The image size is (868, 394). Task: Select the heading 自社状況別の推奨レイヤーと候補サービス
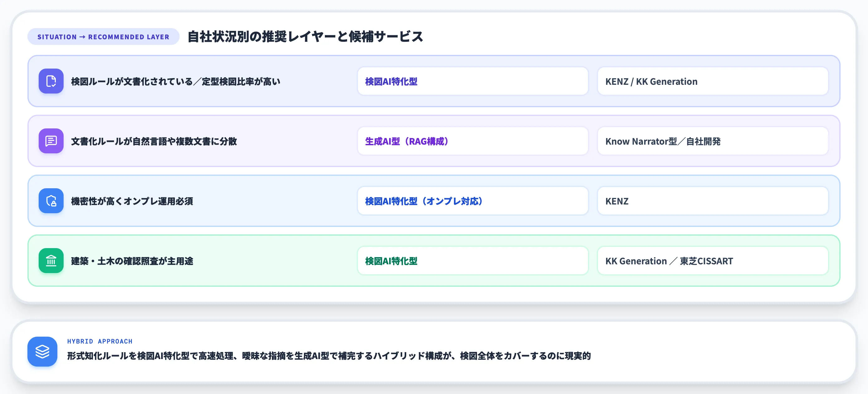(305, 36)
